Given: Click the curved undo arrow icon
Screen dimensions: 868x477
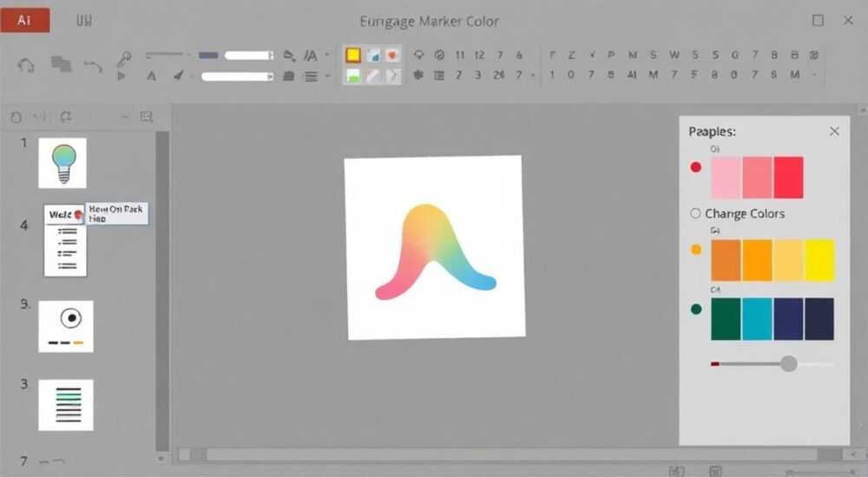Looking at the screenshot, I should tap(93, 67).
